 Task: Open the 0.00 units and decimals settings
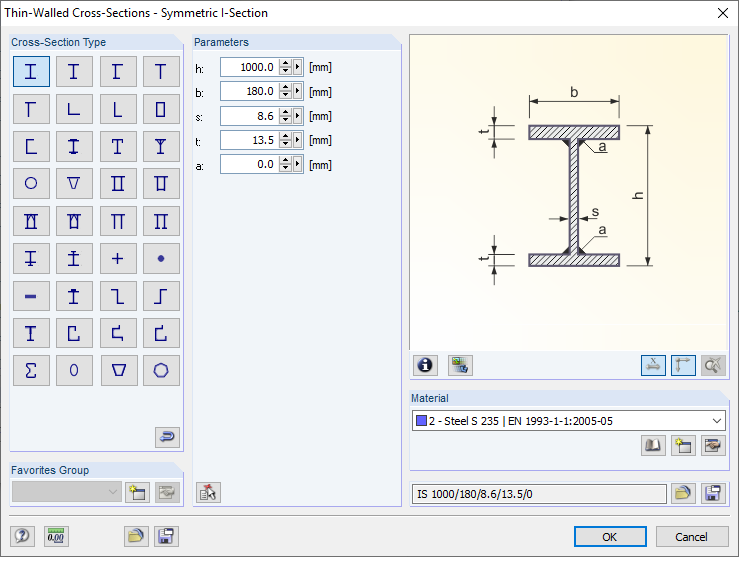click(56, 536)
